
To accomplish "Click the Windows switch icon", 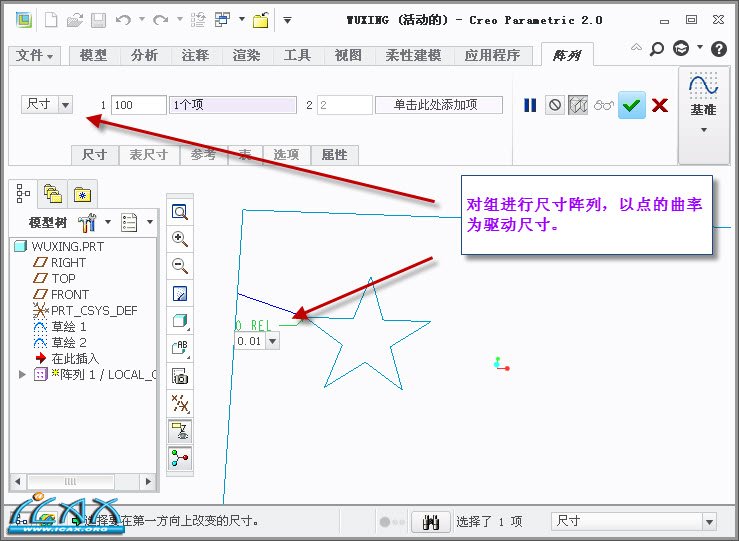I will pos(222,20).
